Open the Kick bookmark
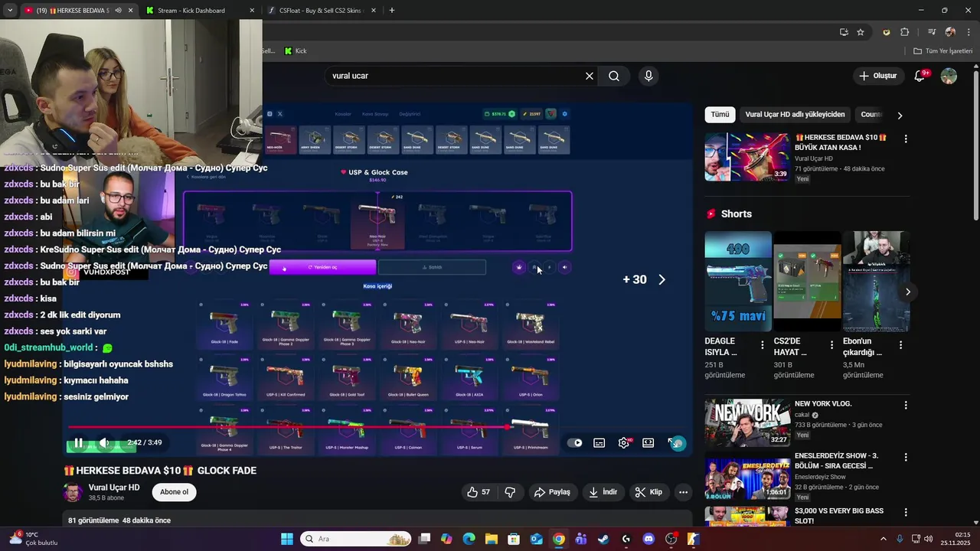The image size is (980, 551). coord(296,51)
